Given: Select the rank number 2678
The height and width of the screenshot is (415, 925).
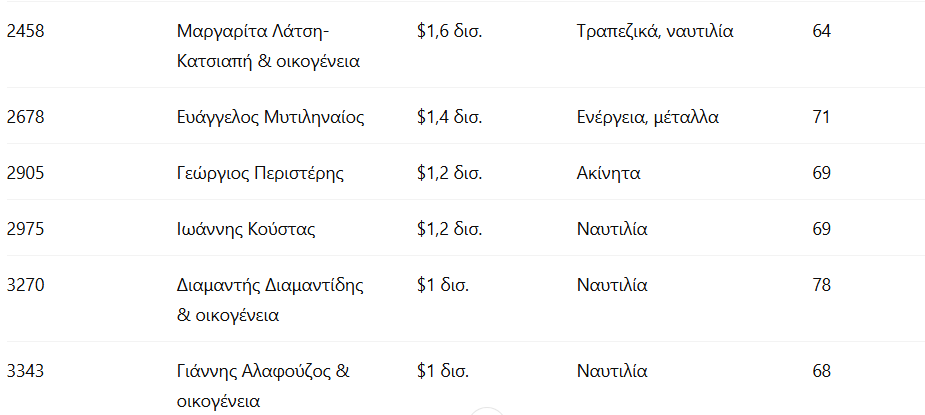Looking at the screenshot, I should pos(25,118).
